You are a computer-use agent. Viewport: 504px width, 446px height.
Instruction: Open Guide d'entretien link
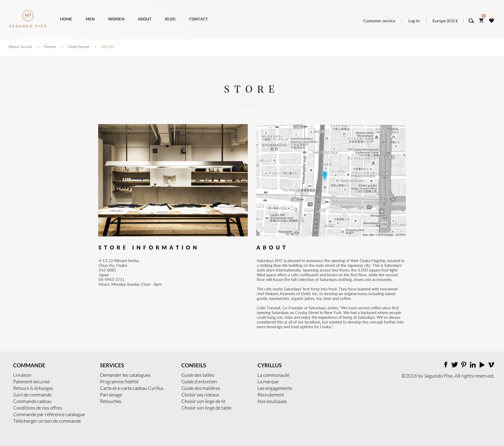pyautogui.click(x=199, y=382)
